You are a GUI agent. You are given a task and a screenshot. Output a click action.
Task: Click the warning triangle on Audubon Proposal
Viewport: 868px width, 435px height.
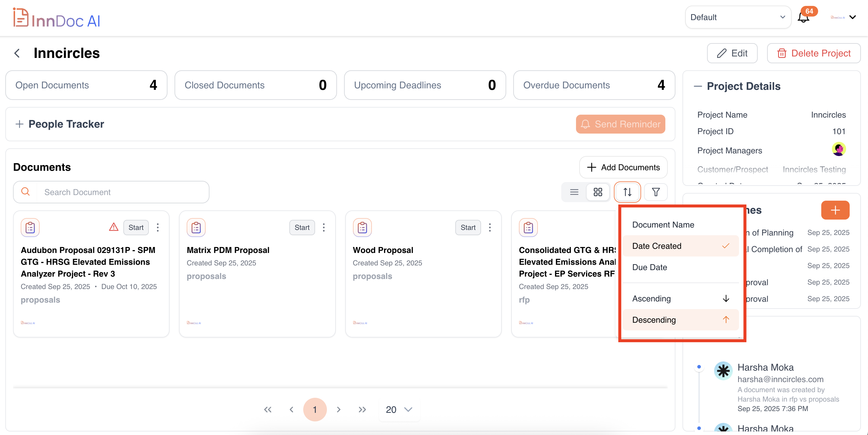[x=114, y=227]
